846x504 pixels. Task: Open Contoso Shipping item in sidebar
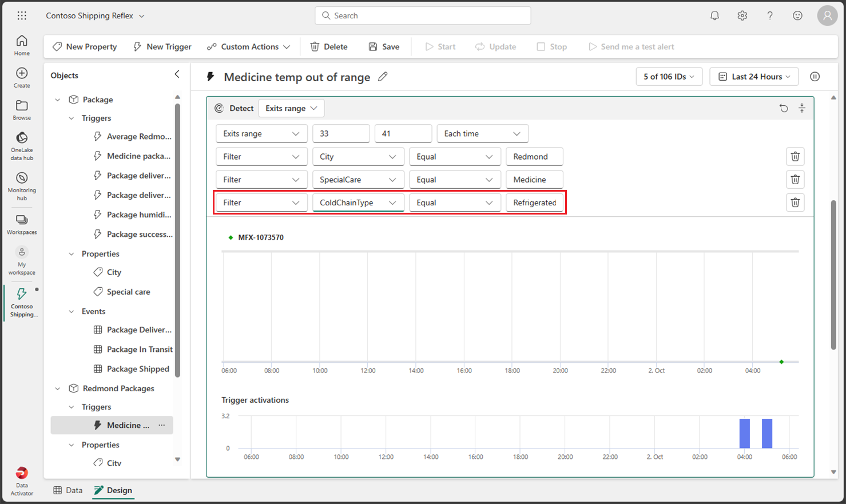[22, 303]
